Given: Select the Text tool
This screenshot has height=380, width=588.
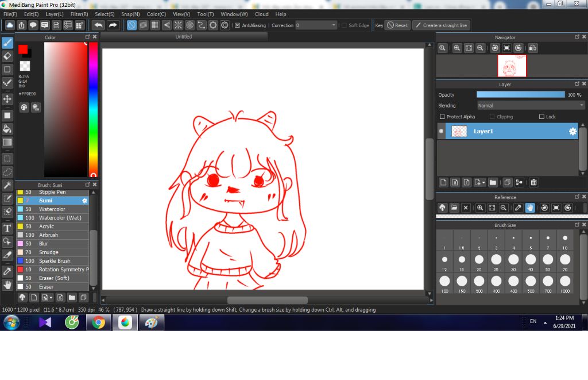Looking at the screenshot, I should coord(7,228).
